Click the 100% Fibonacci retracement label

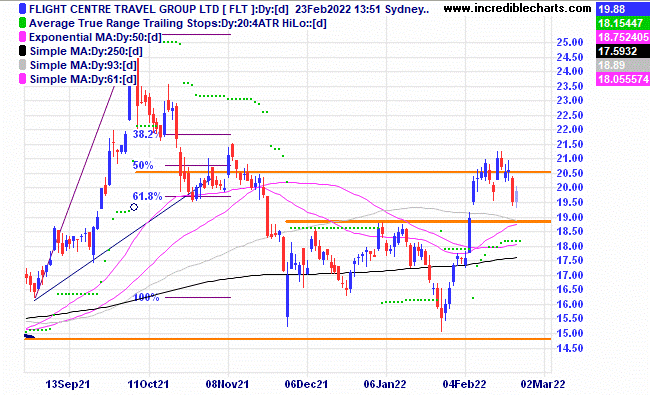(147, 297)
